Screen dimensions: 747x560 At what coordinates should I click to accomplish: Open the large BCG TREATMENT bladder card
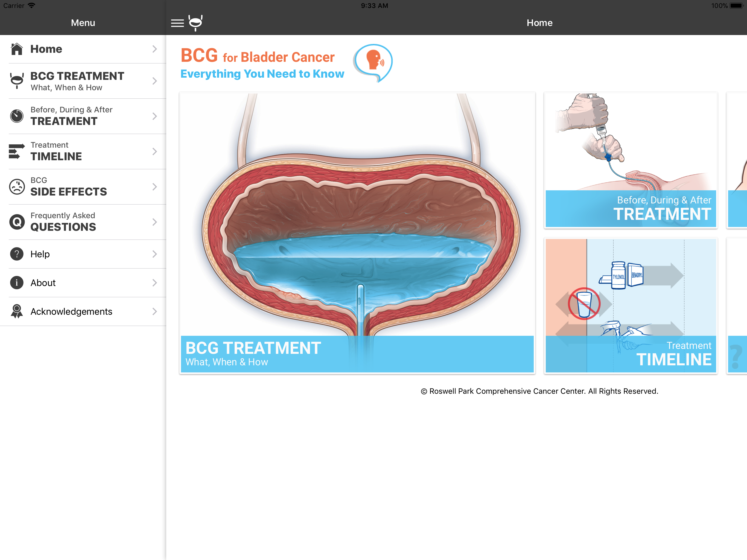357,233
